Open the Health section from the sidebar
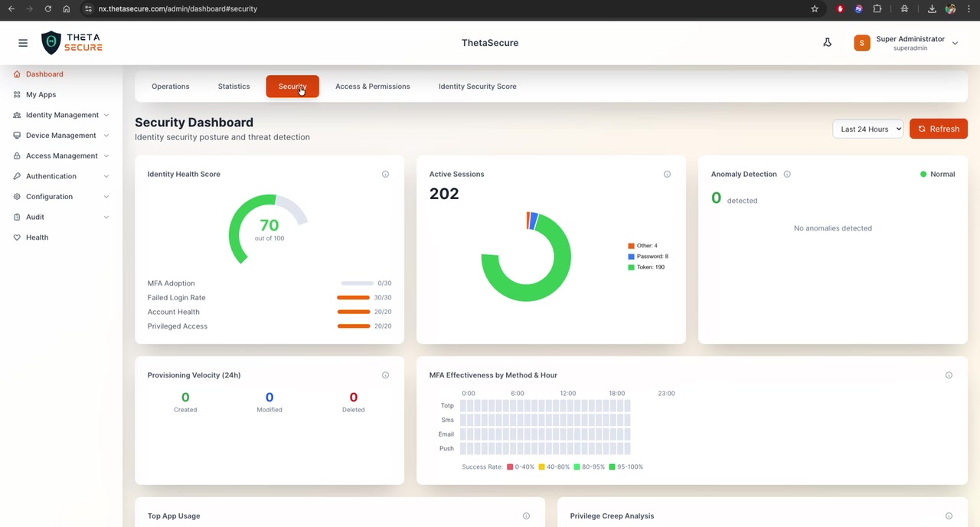 click(37, 237)
